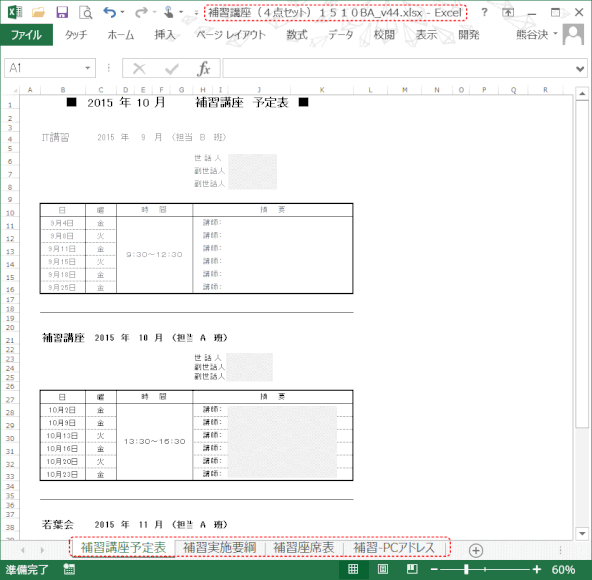The width and height of the screenshot is (592, 580).
Task: Click the Redo arrow icon
Action: coord(141,12)
